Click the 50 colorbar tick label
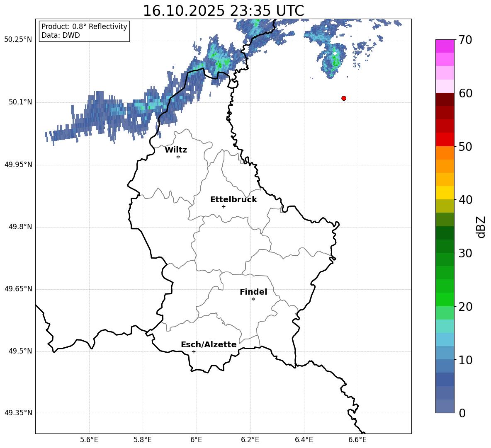This screenshot has height=448, width=491. point(466,146)
